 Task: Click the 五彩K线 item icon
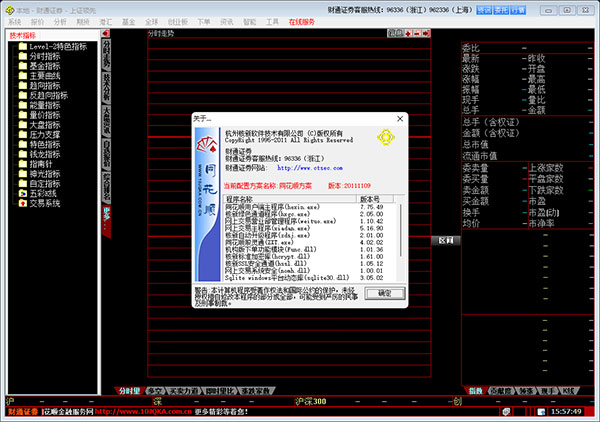pyautogui.click(x=23, y=193)
